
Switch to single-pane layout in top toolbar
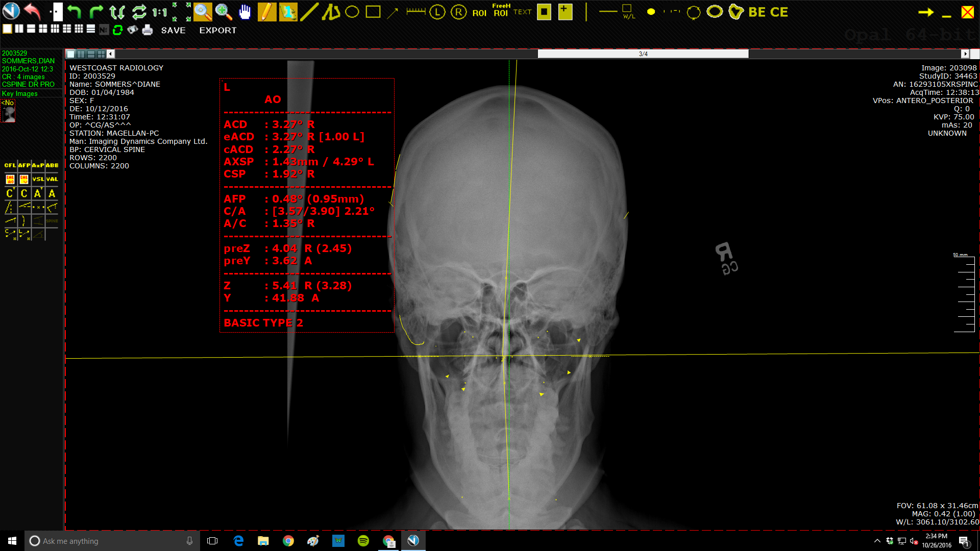(7, 29)
